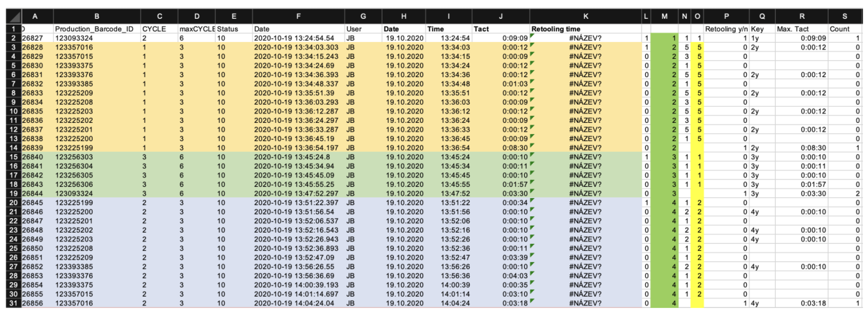The width and height of the screenshot is (868, 314).
Task: Click barcode 123357016 in row 31
Action: point(74,303)
